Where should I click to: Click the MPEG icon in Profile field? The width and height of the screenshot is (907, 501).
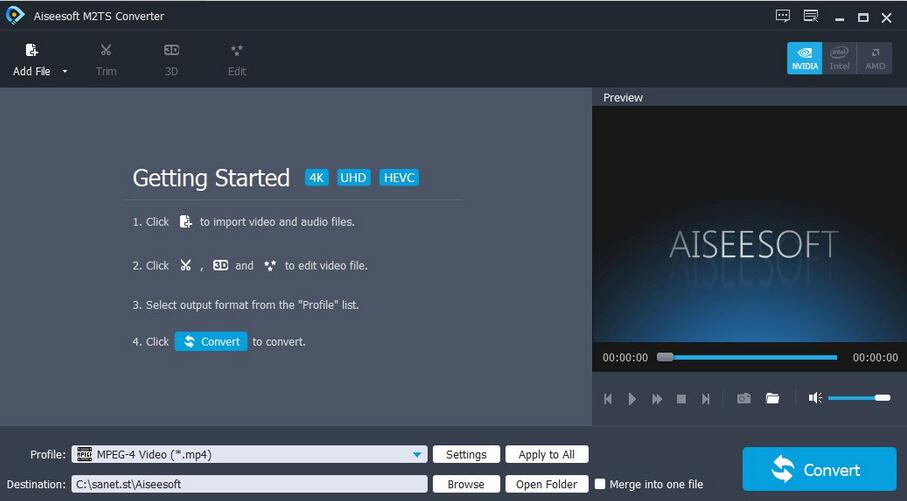point(84,454)
